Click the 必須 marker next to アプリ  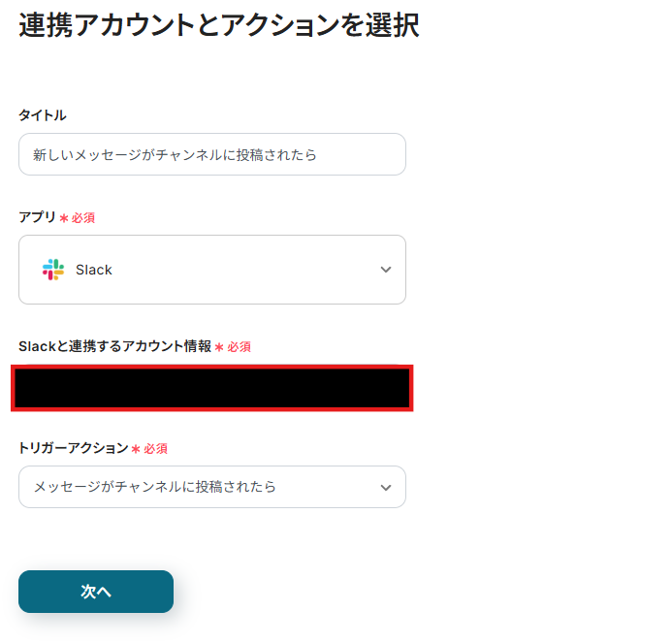(83, 218)
